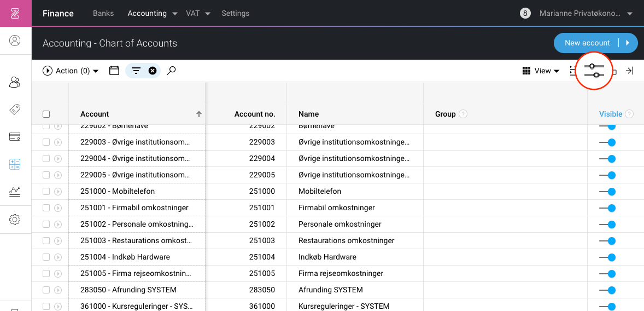Open row action for 251003 Restaurations
This screenshot has width=644, height=311.
click(x=58, y=241)
